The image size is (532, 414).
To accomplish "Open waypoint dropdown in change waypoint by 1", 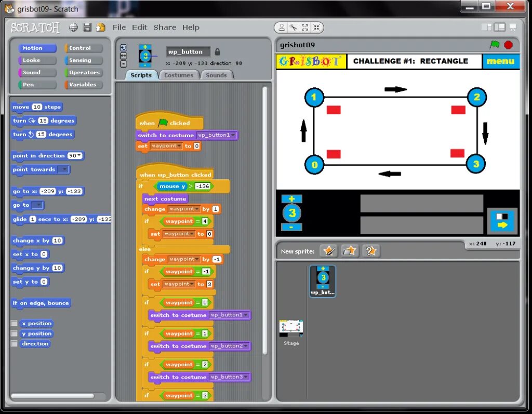I will (x=197, y=209).
